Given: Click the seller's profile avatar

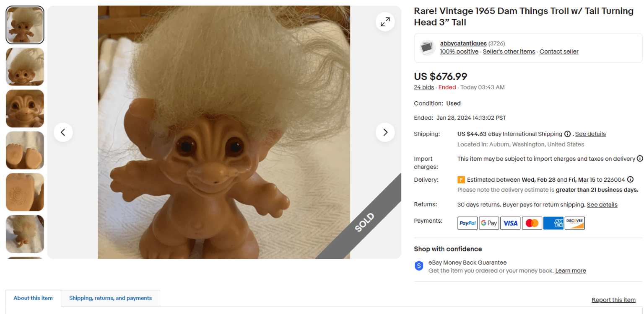Looking at the screenshot, I should tap(427, 47).
